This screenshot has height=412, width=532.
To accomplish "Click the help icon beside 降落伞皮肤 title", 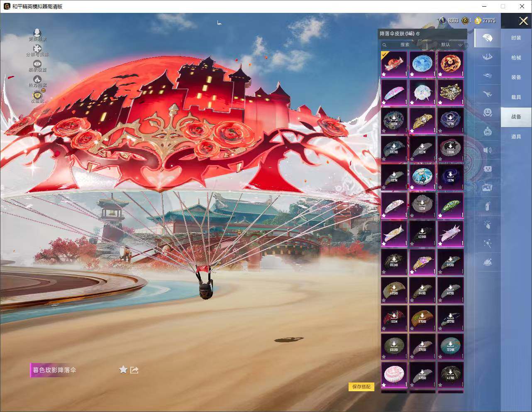I will [x=418, y=34].
